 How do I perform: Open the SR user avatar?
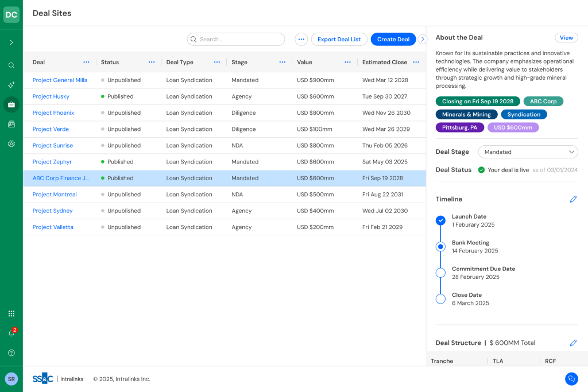[11, 379]
